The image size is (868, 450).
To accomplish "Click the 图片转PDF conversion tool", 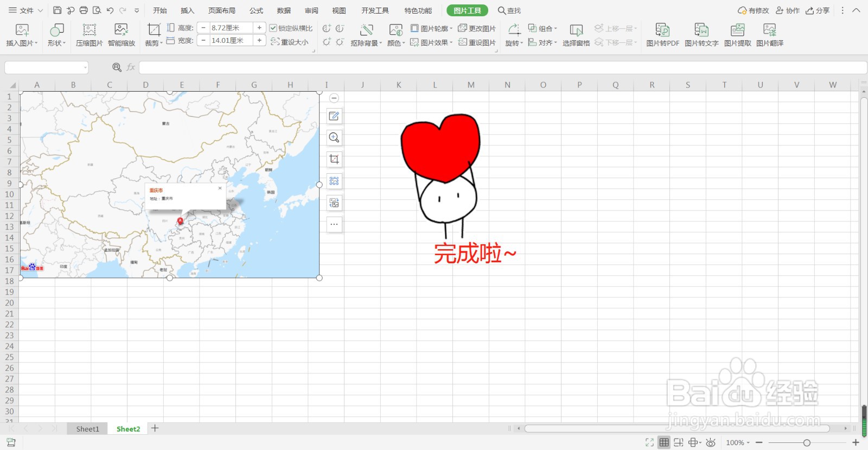I will [x=662, y=35].
